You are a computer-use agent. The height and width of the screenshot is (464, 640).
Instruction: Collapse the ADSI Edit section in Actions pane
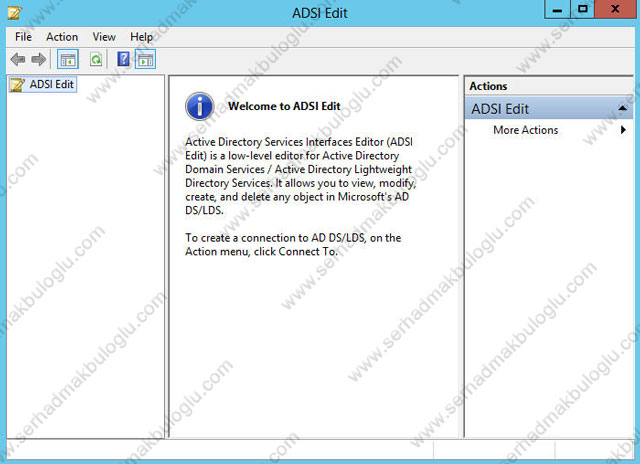pos(622,109)
